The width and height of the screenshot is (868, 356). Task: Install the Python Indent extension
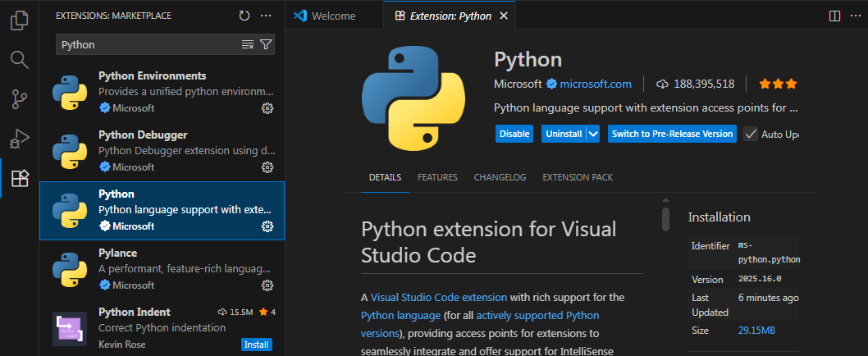[256, 345]
